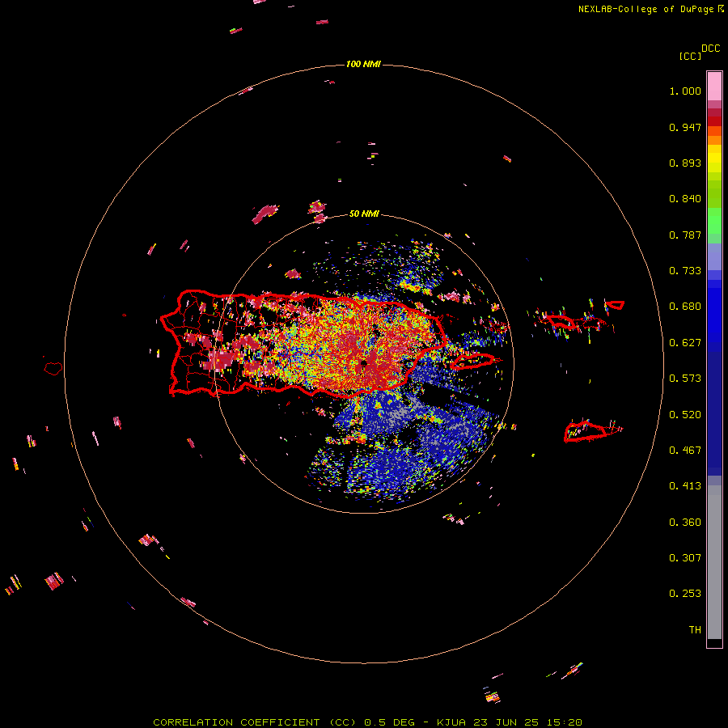Click the [CC] units label

tap(690, 56)
